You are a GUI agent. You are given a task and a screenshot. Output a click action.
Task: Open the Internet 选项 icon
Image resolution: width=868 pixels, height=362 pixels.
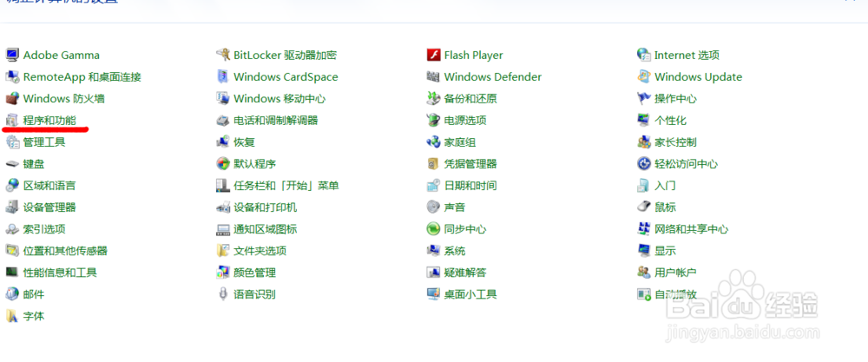[644, 55]
